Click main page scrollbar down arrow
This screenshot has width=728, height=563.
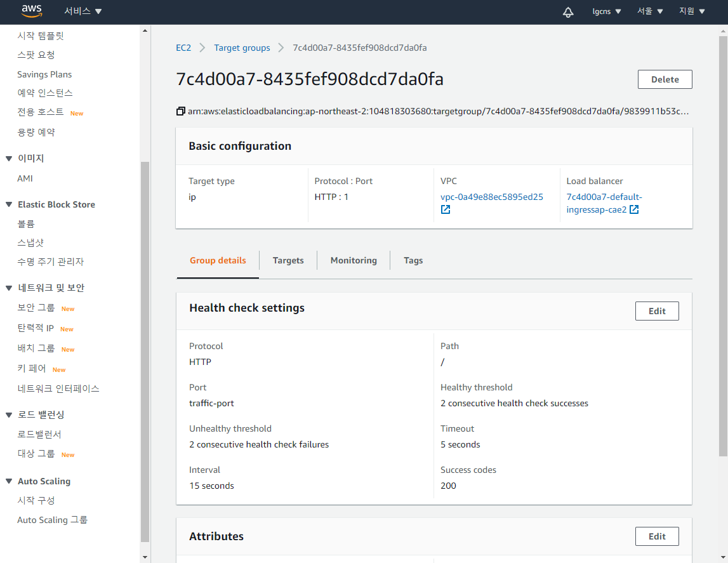[x=723, y=557]
